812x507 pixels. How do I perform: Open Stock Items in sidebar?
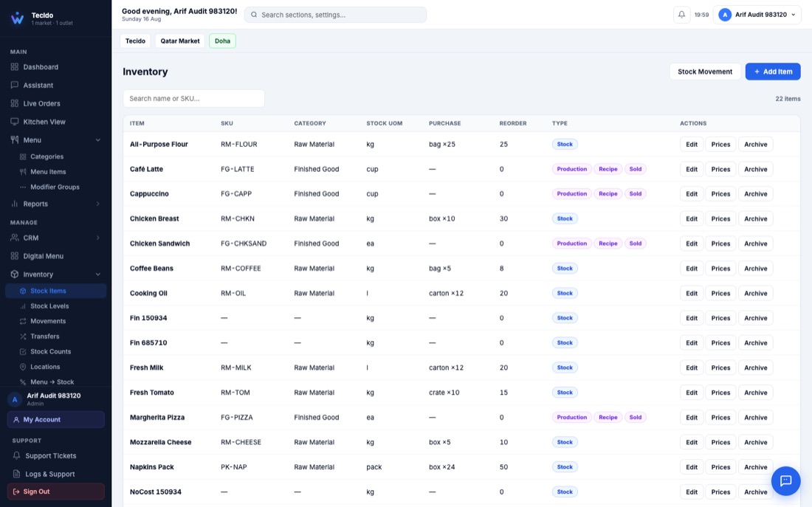[x=56, y=291]
